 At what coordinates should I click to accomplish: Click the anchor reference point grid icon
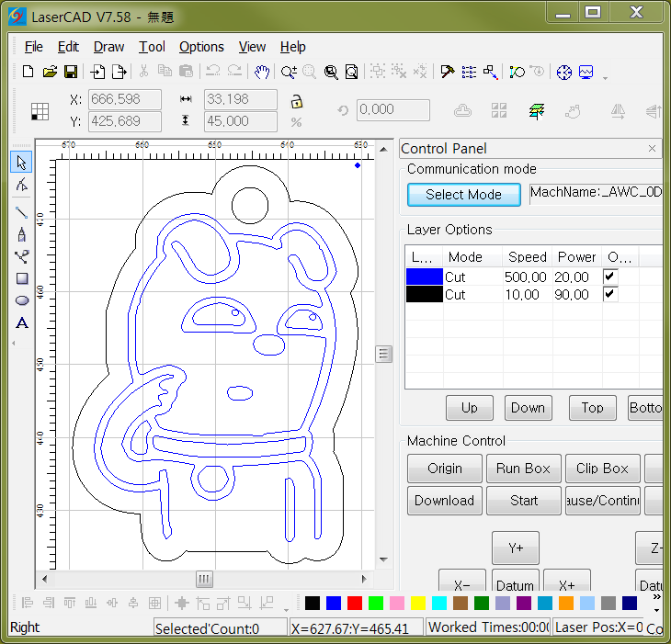(40, 111)
